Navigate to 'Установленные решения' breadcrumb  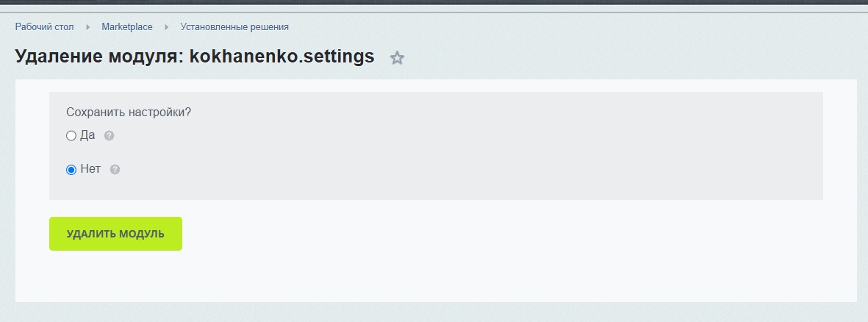pos(234,27)
